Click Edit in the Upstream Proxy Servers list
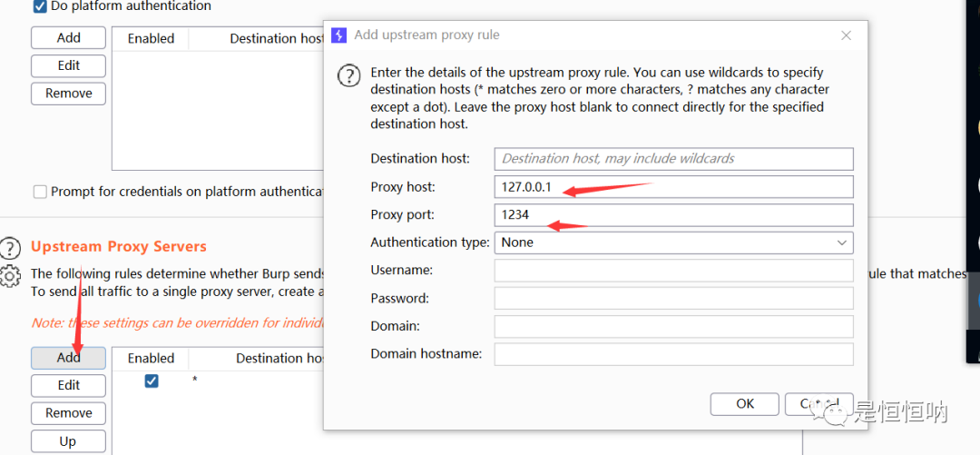 [x=68, y=385]
